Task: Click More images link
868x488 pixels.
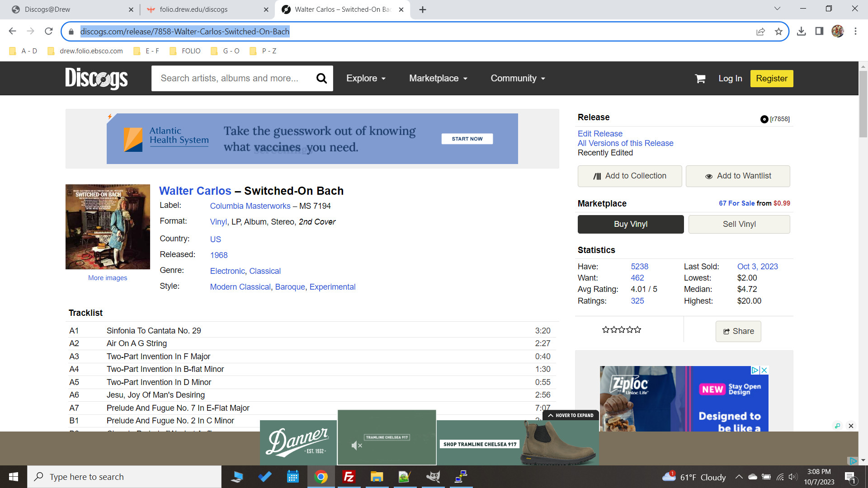Action: pos(108,278)
